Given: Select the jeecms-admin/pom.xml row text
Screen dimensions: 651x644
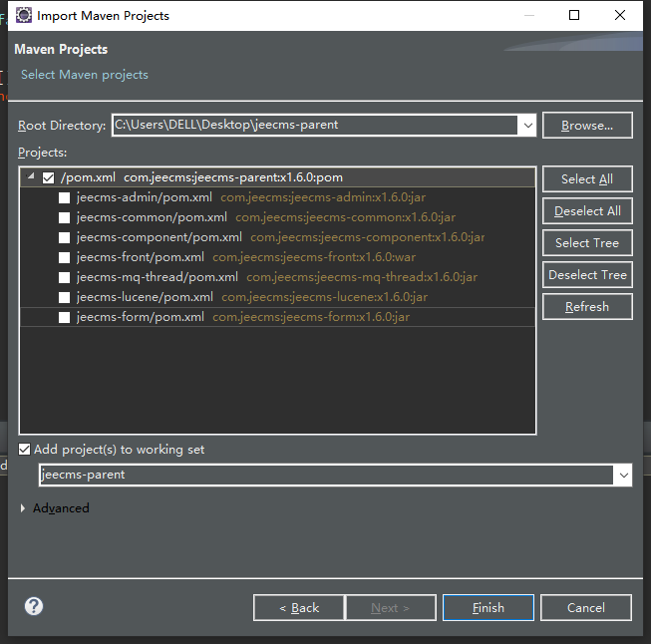Looking at the screenshot, I should point(145,197).
